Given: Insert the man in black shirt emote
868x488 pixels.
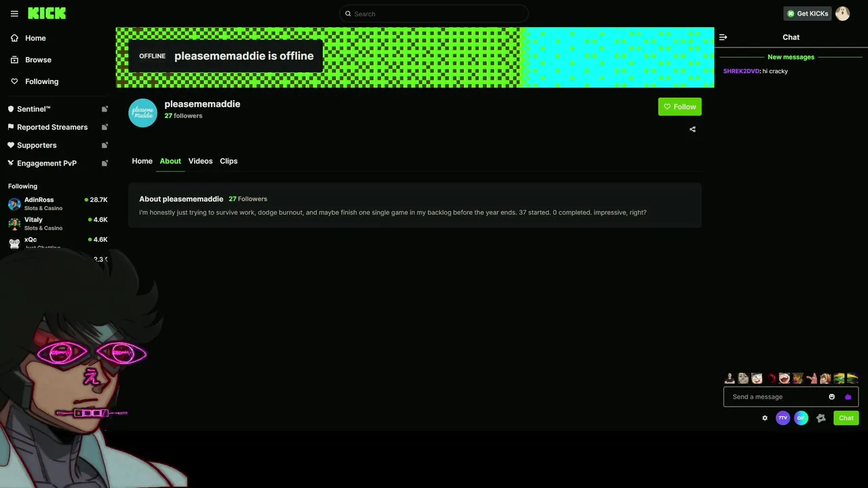Looking at the screenshot, I should (x=730, y=378).
